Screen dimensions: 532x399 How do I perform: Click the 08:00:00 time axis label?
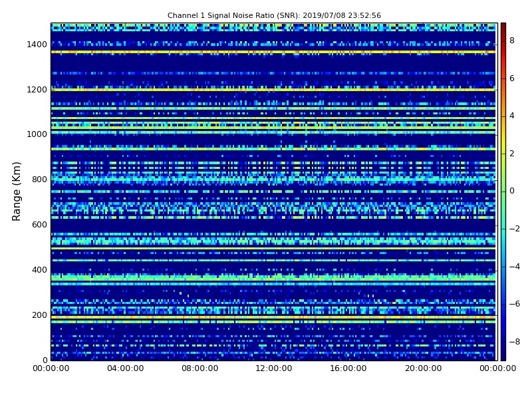(200, 368)
